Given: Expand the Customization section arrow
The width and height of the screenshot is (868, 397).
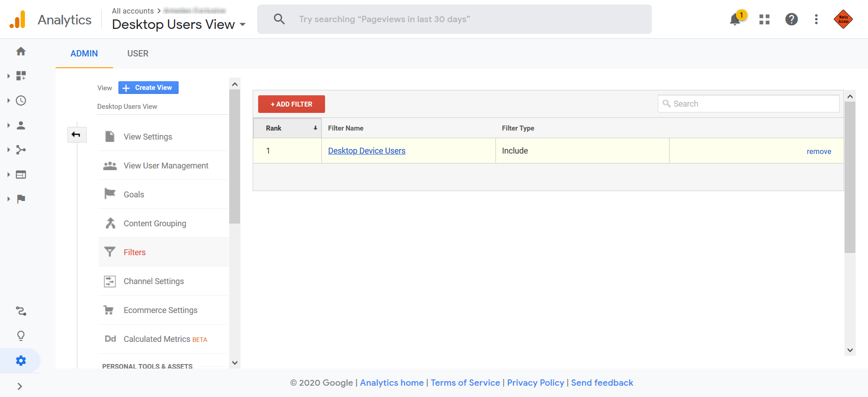Looking at the screenshot, I should tap(9, 76).
